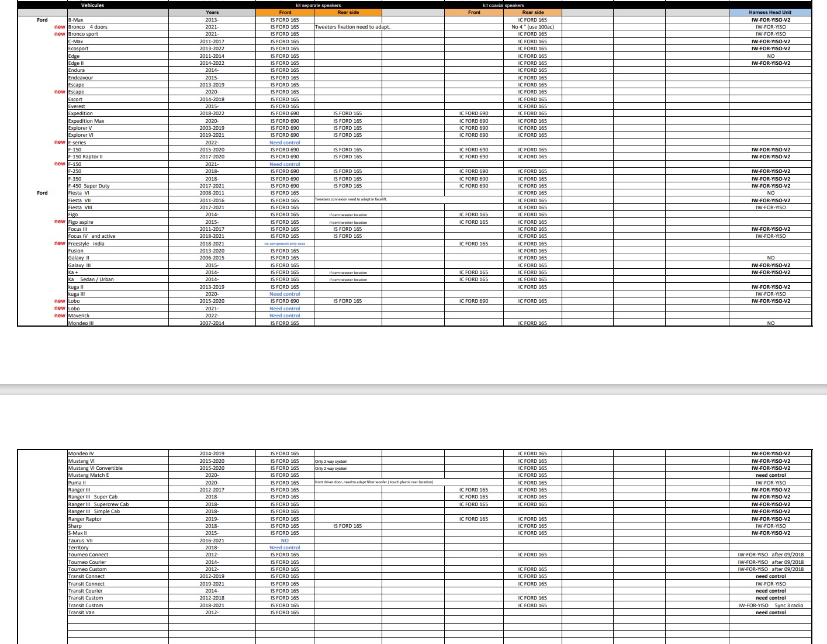Select the 'Mondeo III' cell

(x=118, y=323)
